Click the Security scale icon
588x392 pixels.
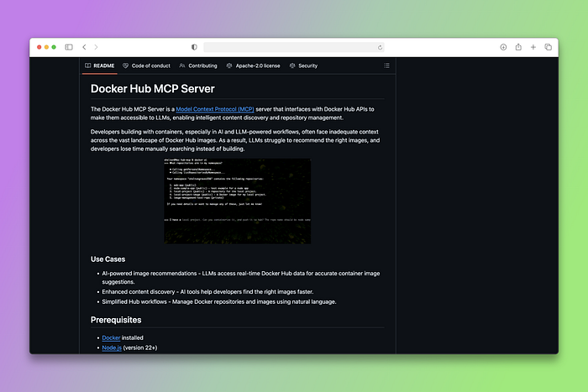pyautogui.click(x=292, y=65)
